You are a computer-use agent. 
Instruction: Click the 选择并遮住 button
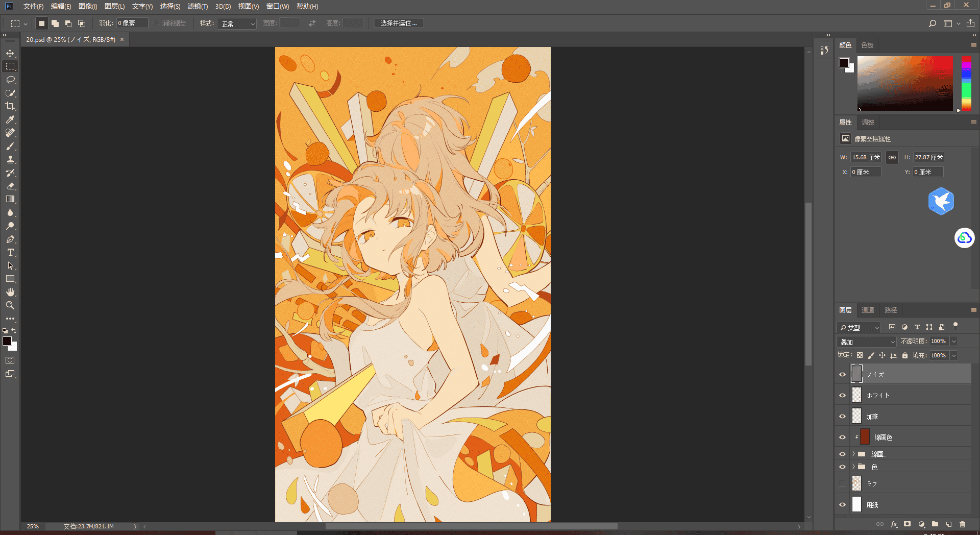[x=399, y=23]
